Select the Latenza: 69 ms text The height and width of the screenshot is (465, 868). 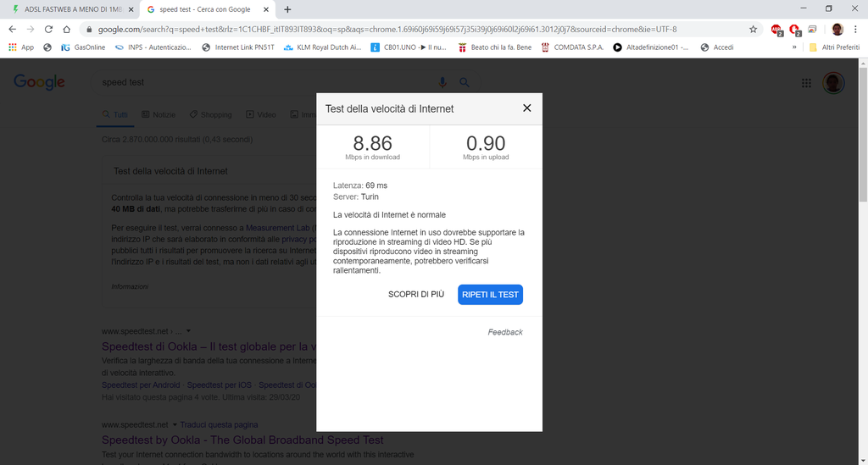360,185
